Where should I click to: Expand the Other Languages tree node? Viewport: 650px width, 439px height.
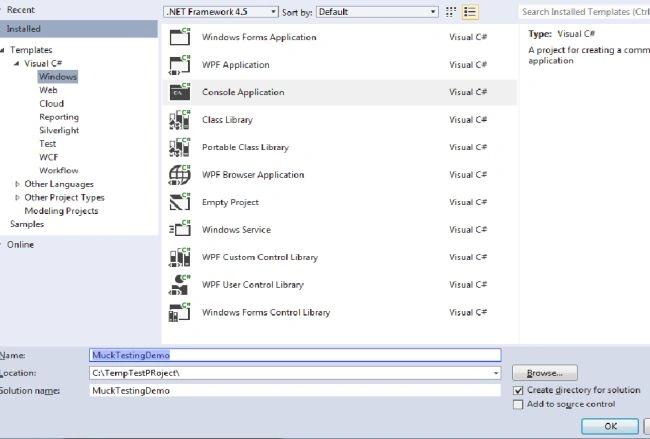[17, 184]
